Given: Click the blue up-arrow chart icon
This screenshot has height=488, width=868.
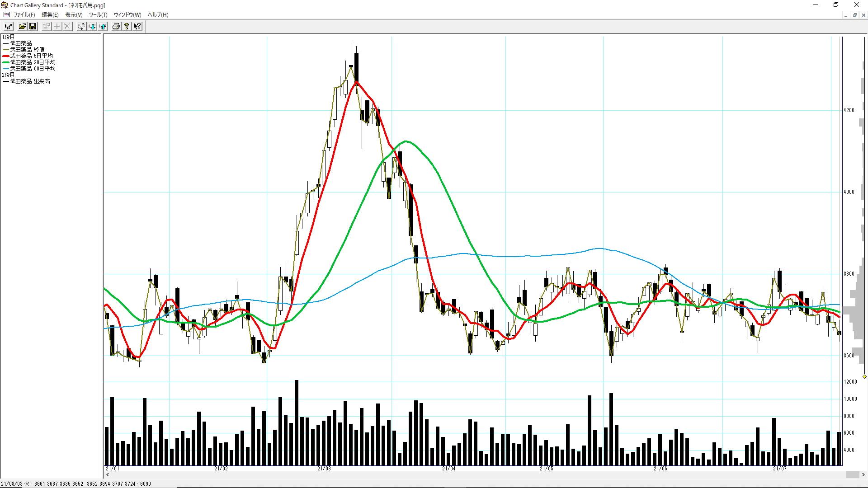Looking at the screenshot, I should click(103, 26).
